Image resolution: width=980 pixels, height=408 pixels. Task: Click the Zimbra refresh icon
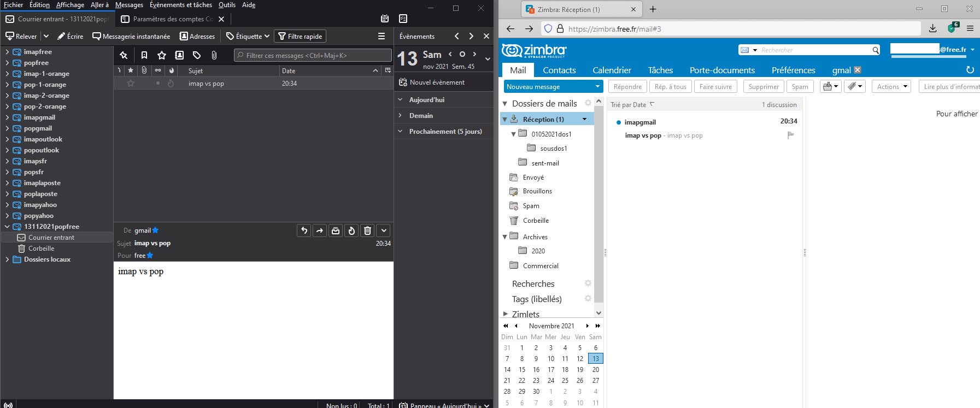[x=970, y=70]
